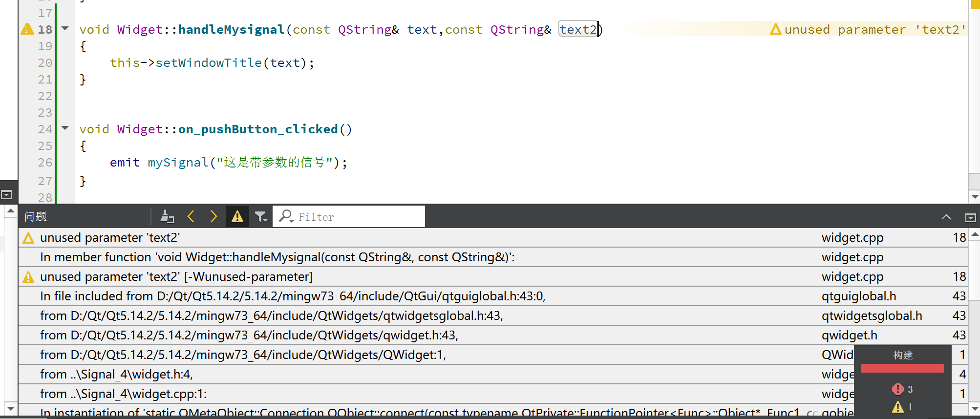980x419 pixels.
Task: Click the qtguiglobal.h filename in issues list
Action: click(x=859, y=296)
